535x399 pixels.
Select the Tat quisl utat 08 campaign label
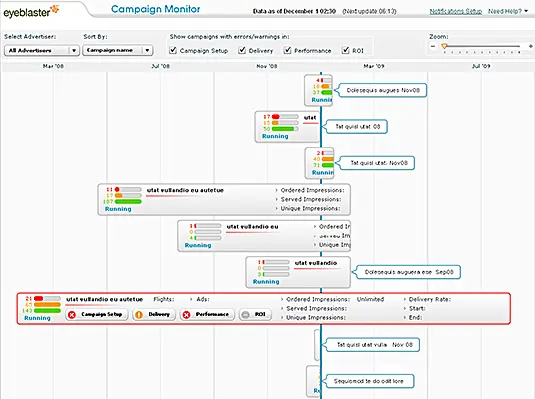point(357,127)
